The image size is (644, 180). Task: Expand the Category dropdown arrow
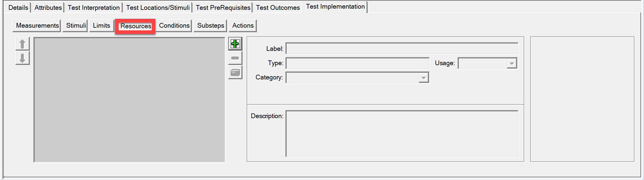coord(423,78)
